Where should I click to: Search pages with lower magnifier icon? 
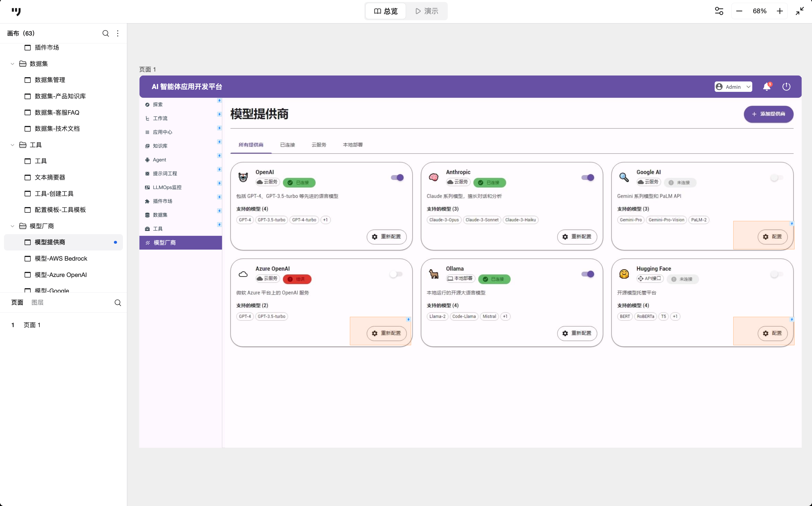(118, 303)
